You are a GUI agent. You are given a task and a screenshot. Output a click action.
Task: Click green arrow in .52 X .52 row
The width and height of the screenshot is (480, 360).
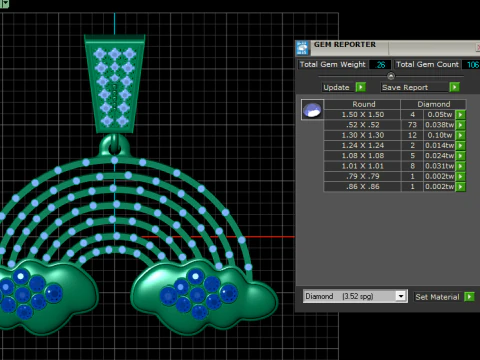click(x=460, y=125)
